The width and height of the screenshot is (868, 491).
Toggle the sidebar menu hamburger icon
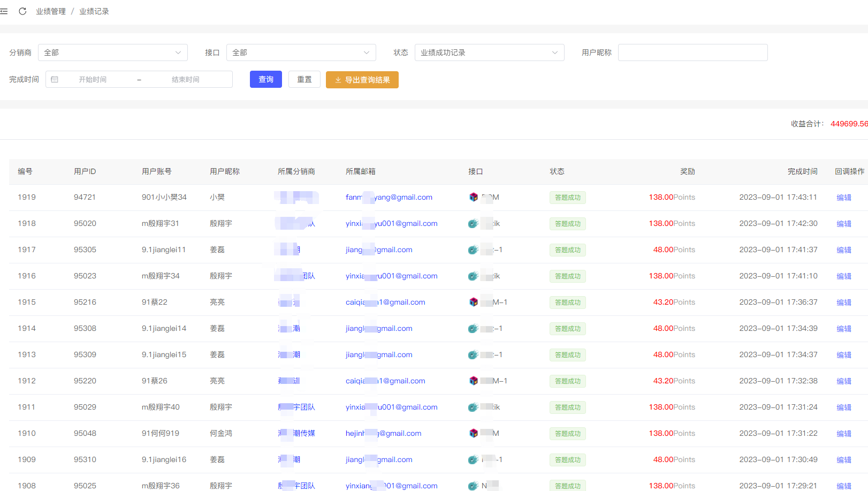coord(4,11)
